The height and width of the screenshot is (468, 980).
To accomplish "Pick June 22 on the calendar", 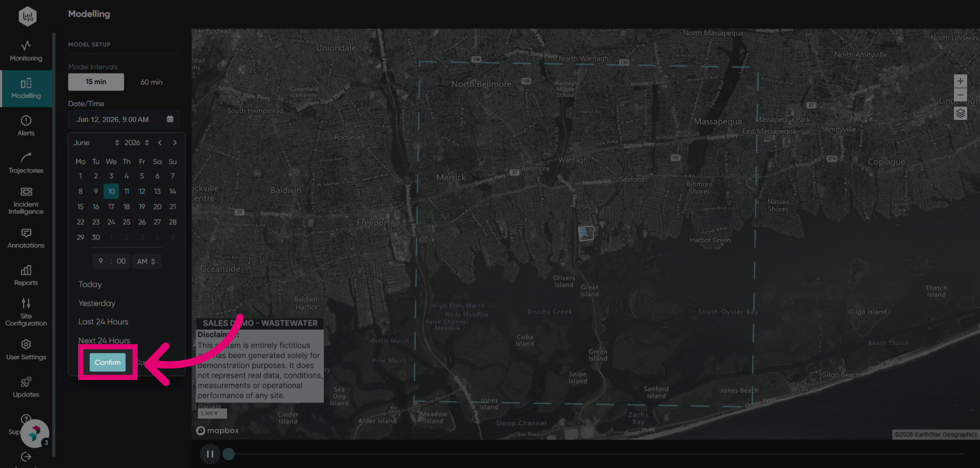I will [81, 222].
